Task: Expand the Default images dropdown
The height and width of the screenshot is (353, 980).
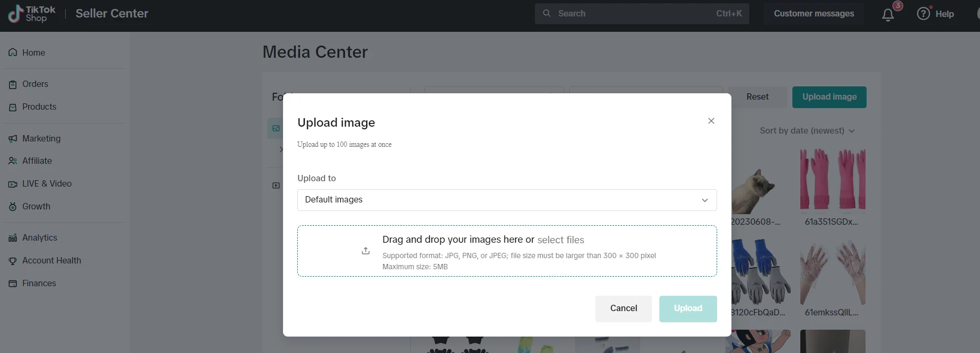Action: [507, 200]
